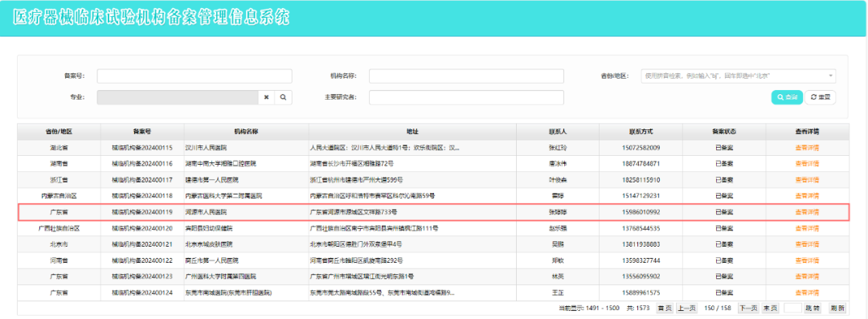Open 查看详情 for 内蒙古医科大学第二附属医院

click(807, 196)
